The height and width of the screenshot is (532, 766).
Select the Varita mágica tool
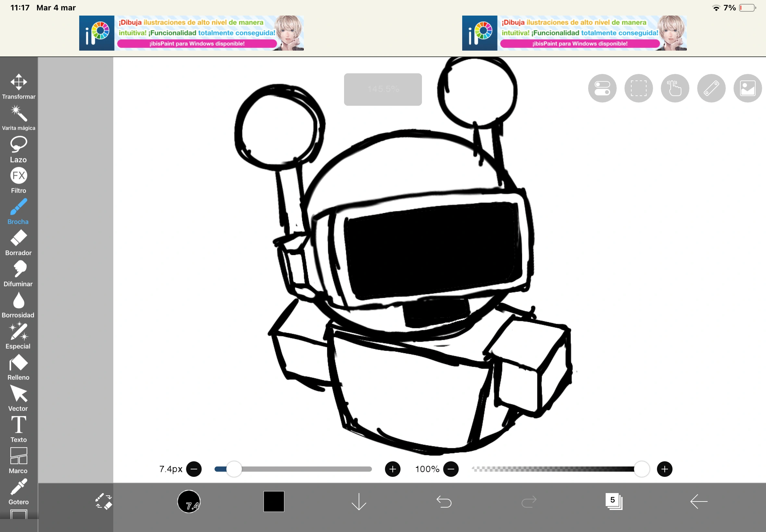pyautogui.click(x=19, y=117)
